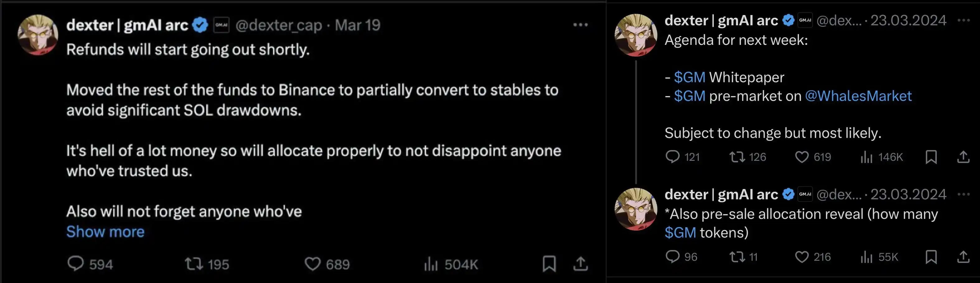The image size is (980, 283).
Task: Share the Mar 19 refunds tweet
Action: [x=580, y=264]
